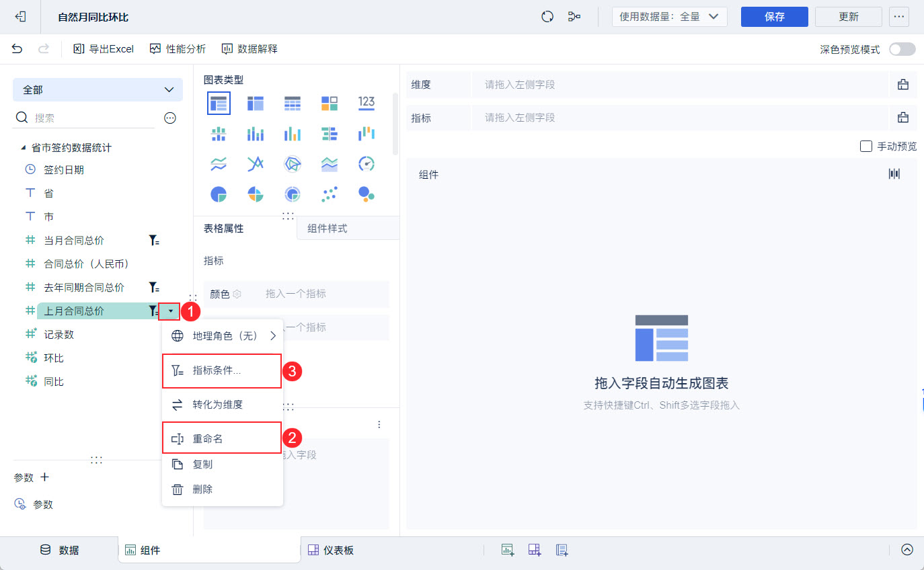The width and height of the screenshot is (924, 570).
Task: Choose 指标条件... from the context menu
Action: [222, 371]
